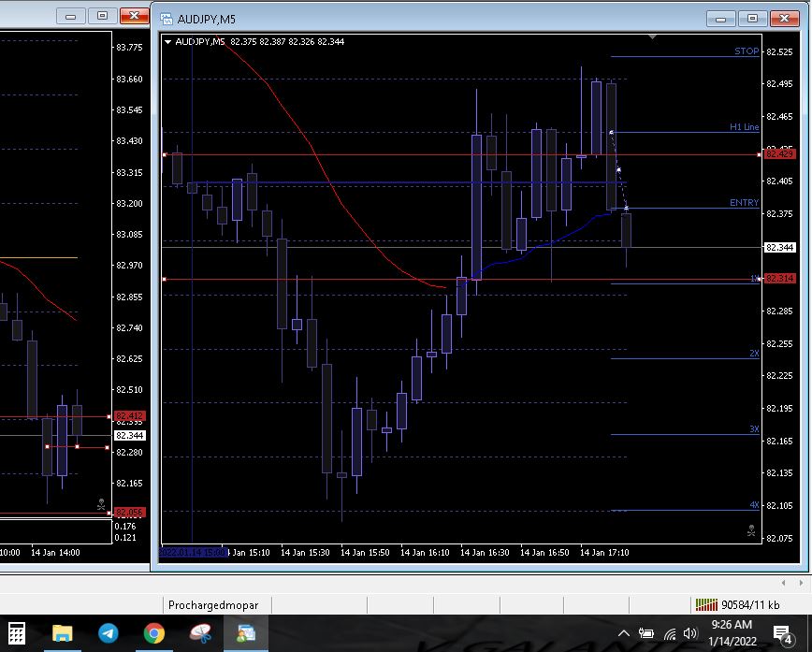Screen dimensions: 812x652
Task: Click the AUDJPY chart window icon
Action: [167, 19]
